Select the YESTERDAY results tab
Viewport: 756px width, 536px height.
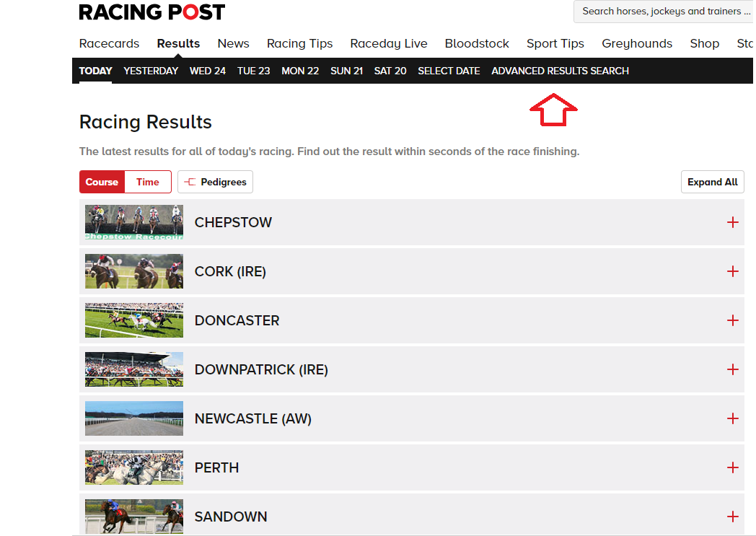pyautogui.click(x=151, y=71)
